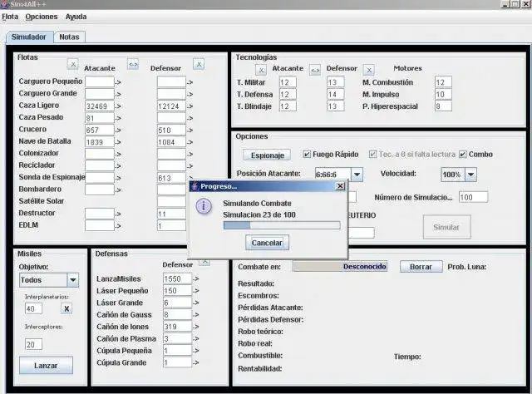Toggle the Combo checkbox

[x=462, y=155]
